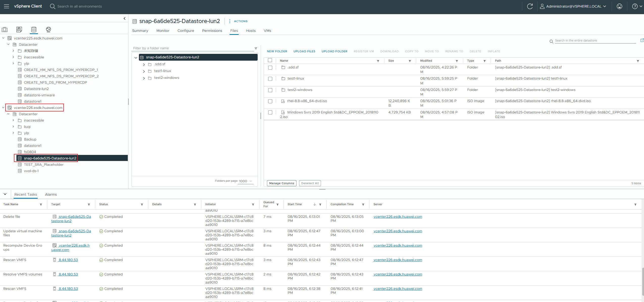This screenshot has width=644, height=302.
Task: Filter the Task Name column in Recent Tasks
Action: [41, 204]
